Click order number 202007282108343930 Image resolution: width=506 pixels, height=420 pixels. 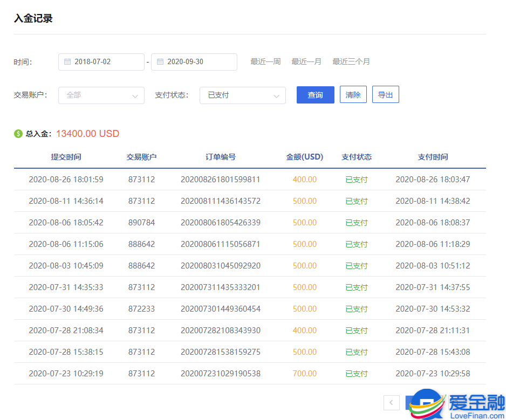pos(221,331)
